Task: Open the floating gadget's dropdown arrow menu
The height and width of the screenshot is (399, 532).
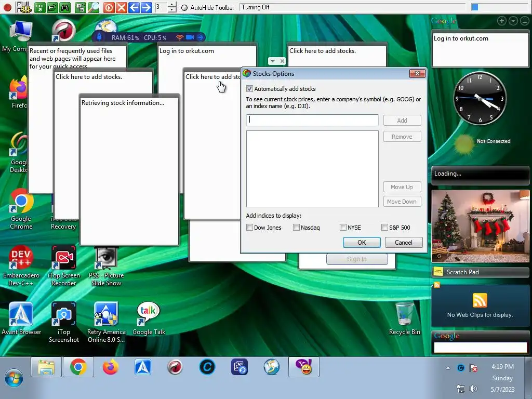Action: coord(272,61)
